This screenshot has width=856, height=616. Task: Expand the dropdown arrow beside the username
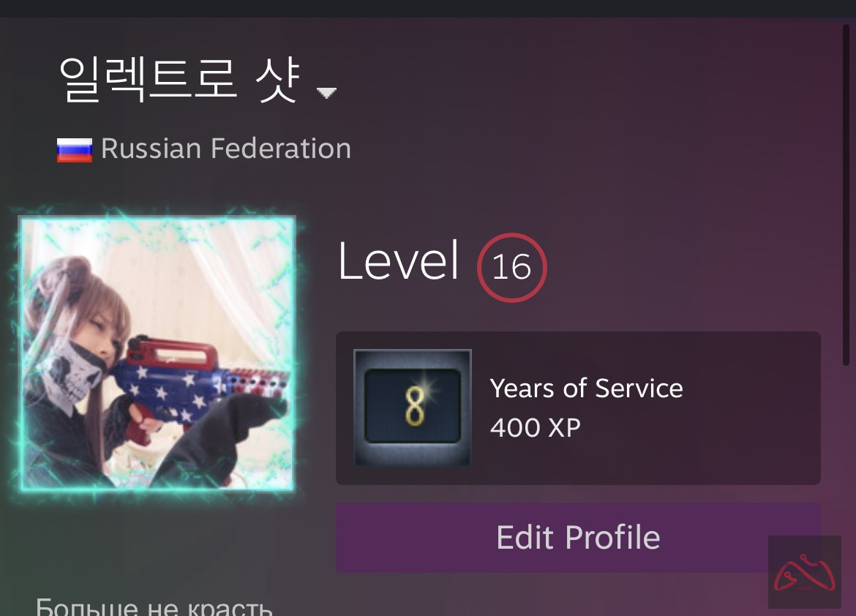(326, 93)
